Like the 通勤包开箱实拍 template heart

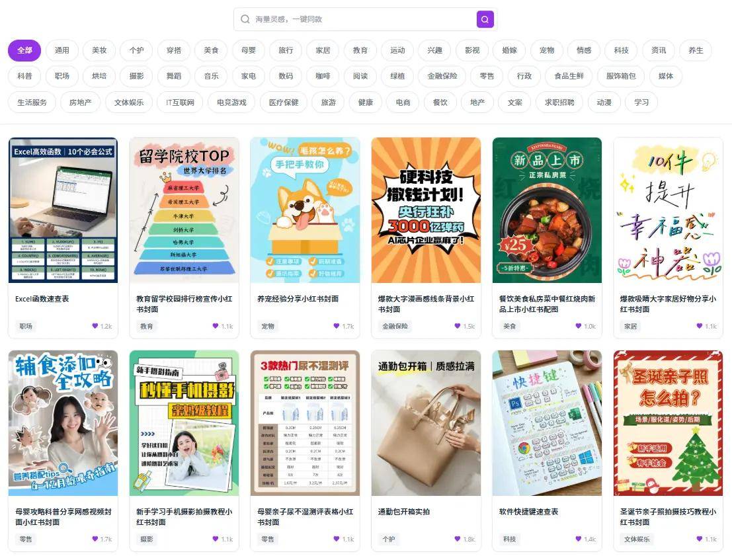point(458,539)
